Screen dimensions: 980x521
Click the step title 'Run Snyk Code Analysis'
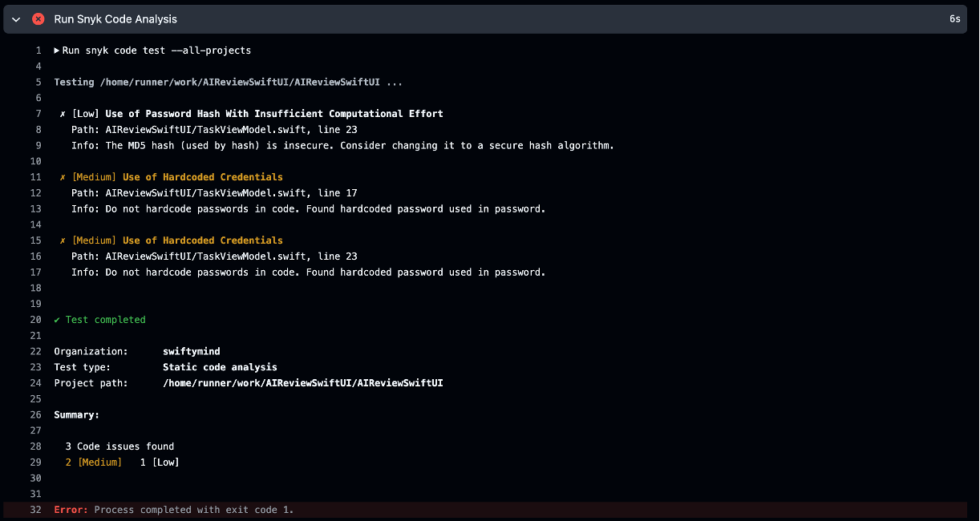pos(115,19)
